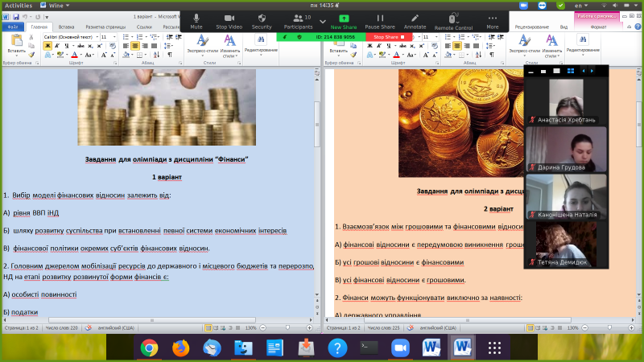
Task: Click Файл tab in left Word window
Action: (13, 27)
